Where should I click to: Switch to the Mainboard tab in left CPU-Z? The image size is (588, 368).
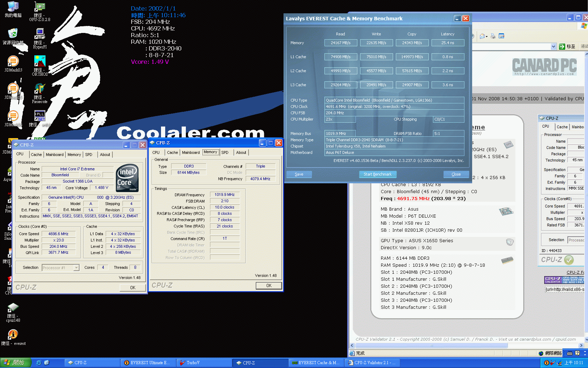(x=55, y=155)
